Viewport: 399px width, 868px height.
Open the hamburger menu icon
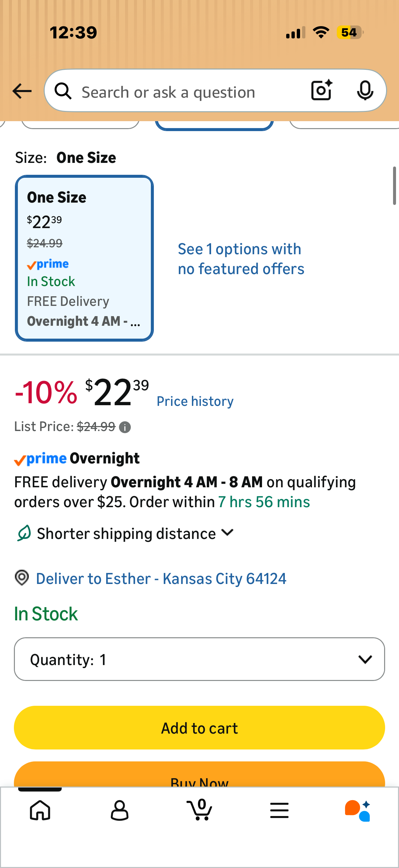point(279,810)
